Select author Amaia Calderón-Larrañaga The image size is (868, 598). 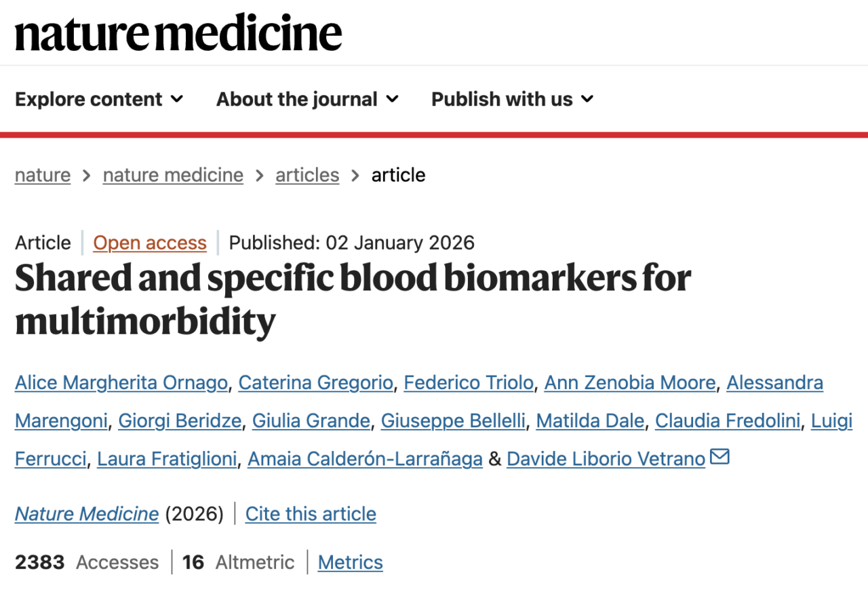[365, 459]
